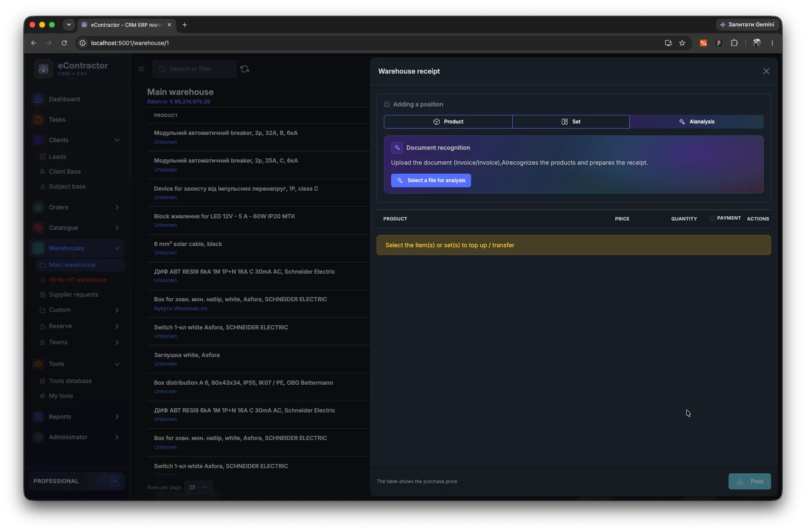Open Write-off warehouse in sidebar

[78, 280]
